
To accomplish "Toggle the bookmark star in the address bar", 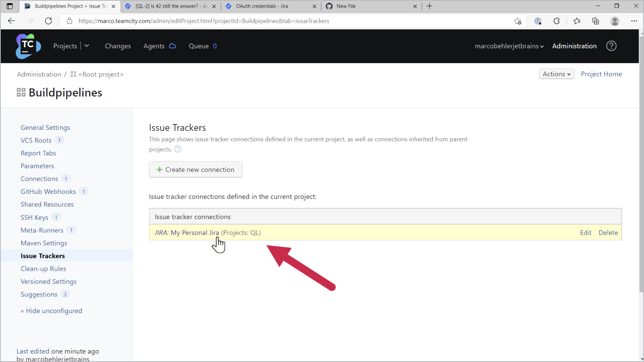I will (518, 21).
